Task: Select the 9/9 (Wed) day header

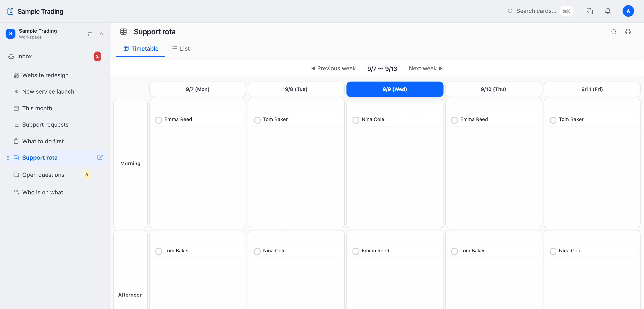Action: pos(395,89)
